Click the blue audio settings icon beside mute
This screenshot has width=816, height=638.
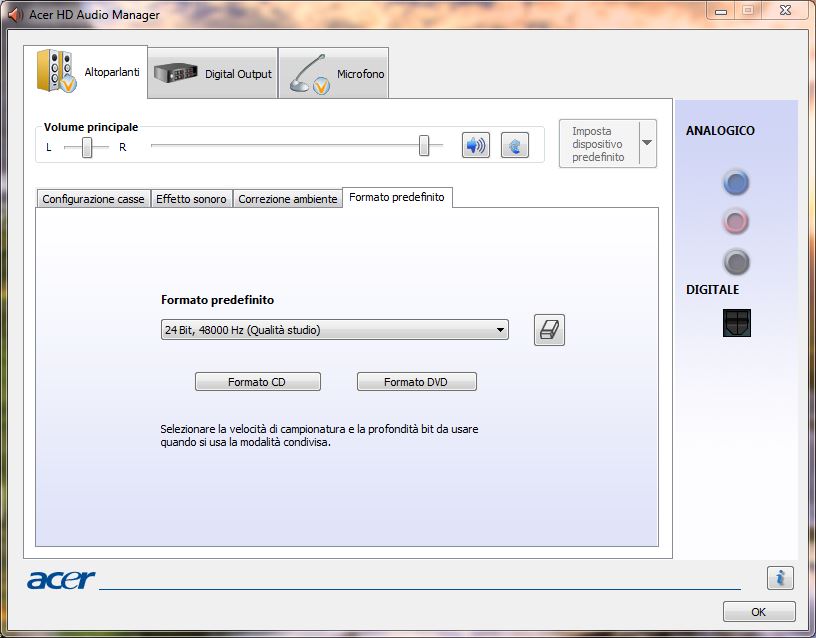click(515, 145)
